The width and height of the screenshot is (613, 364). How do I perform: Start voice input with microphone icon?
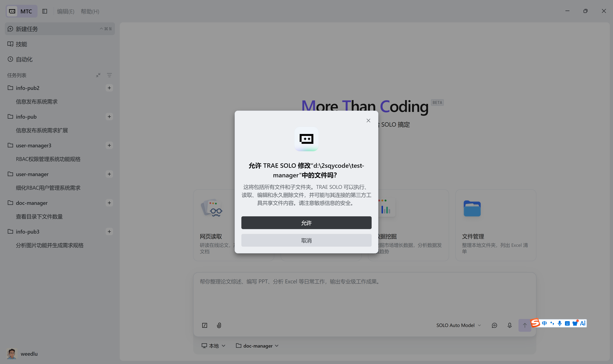coord(510,325)
